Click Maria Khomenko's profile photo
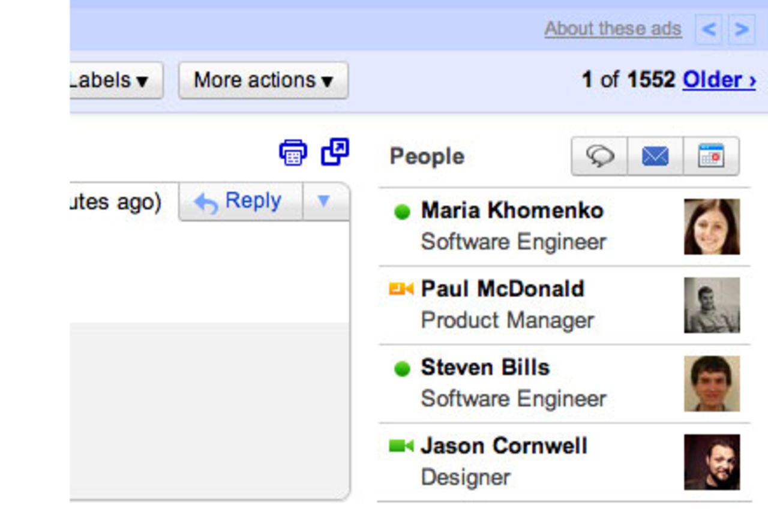Image resolution: width=768 pixels, height=532 pixels. tap(712, 226)
